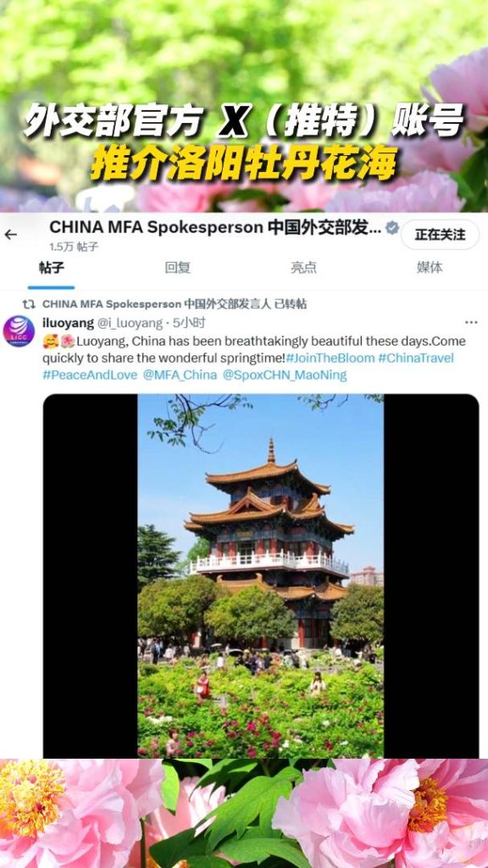Click the CHINA MFA Spokesperson page title
The height and width of the screenshot is (868, 488).
coord(214,228)
